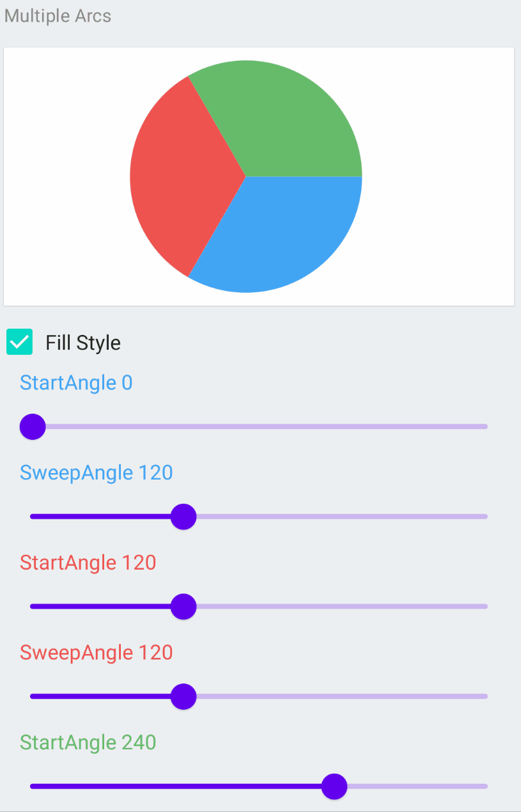Click the blue StartAngle 0 label
Image resolution: width=521 pixels, height=812 pixels.
76,383
